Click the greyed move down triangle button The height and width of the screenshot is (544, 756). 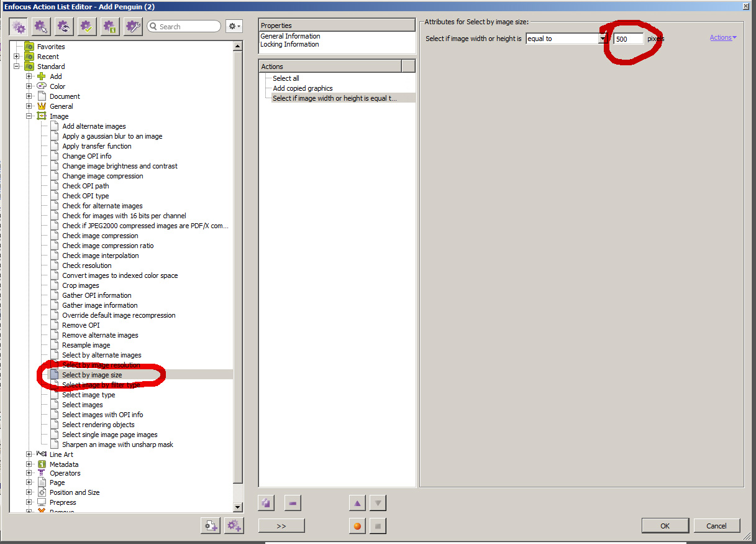[378, 502]
